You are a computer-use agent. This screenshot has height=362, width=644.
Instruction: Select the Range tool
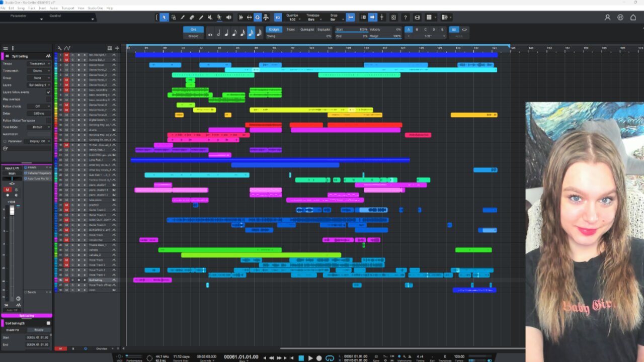174,18
